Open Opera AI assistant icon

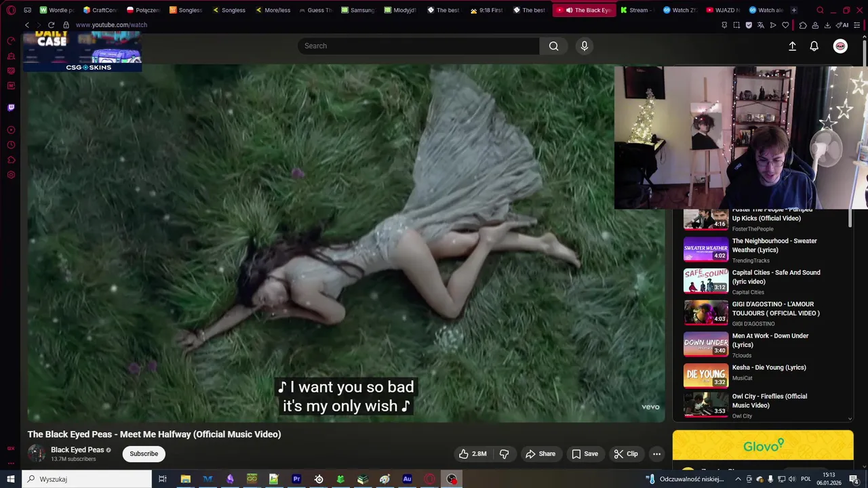point(843,25)
